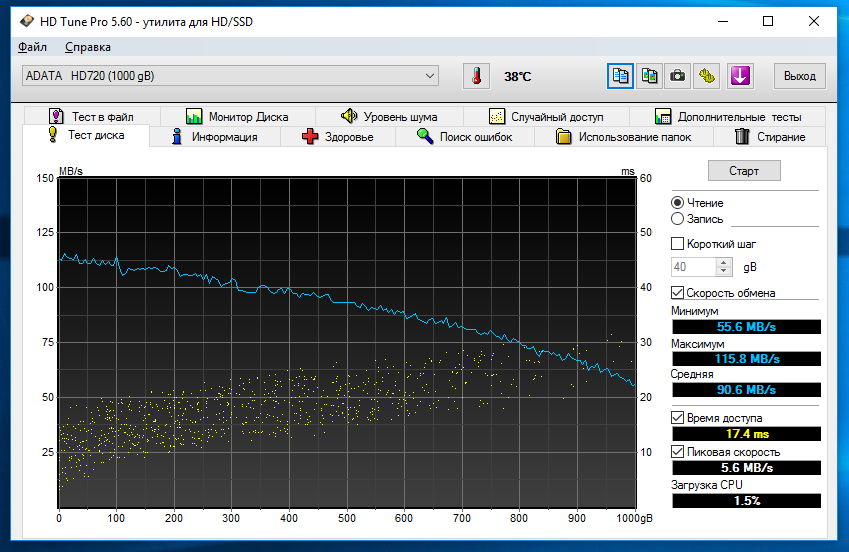Click the Выход button

799,76
